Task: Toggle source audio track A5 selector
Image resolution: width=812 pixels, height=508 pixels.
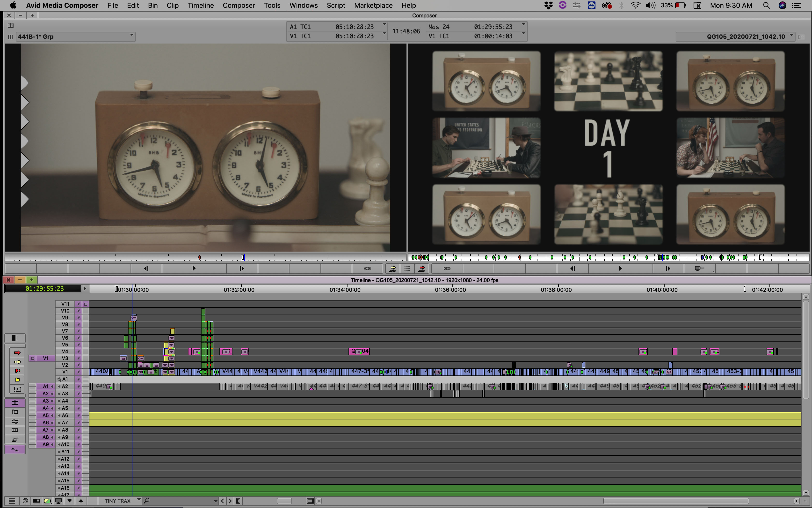Action: 45,416
